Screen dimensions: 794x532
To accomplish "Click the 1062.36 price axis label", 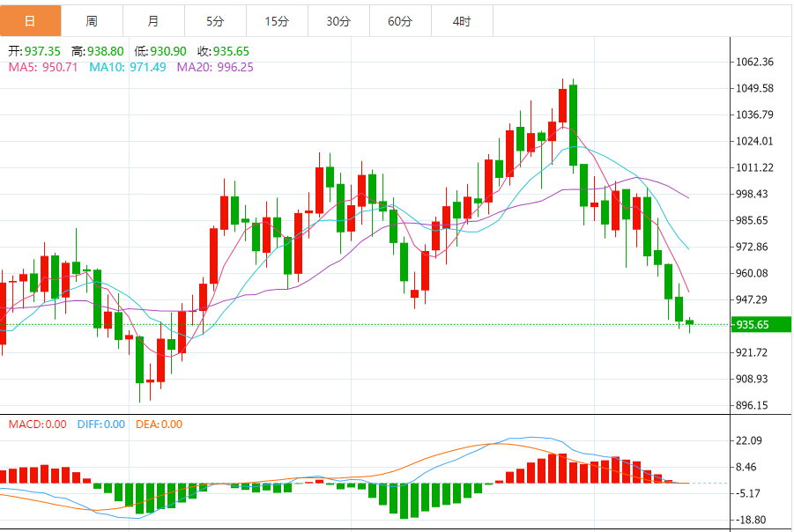I will point(754,62).
